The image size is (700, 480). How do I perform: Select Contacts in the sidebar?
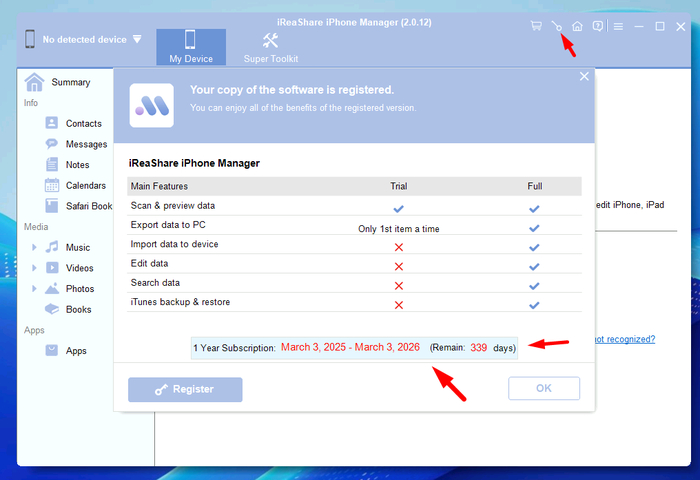pyautogui.click(x=83, y=123)
